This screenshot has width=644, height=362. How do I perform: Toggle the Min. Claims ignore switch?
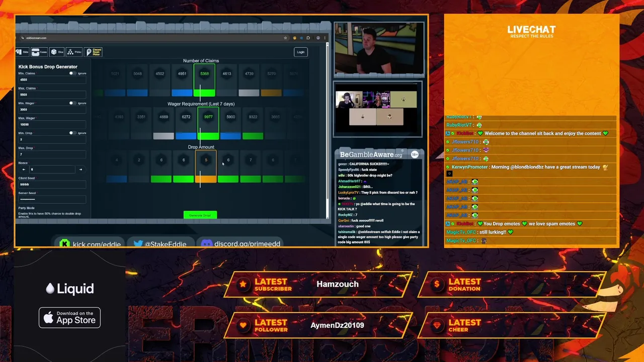[x=72, y=73]
